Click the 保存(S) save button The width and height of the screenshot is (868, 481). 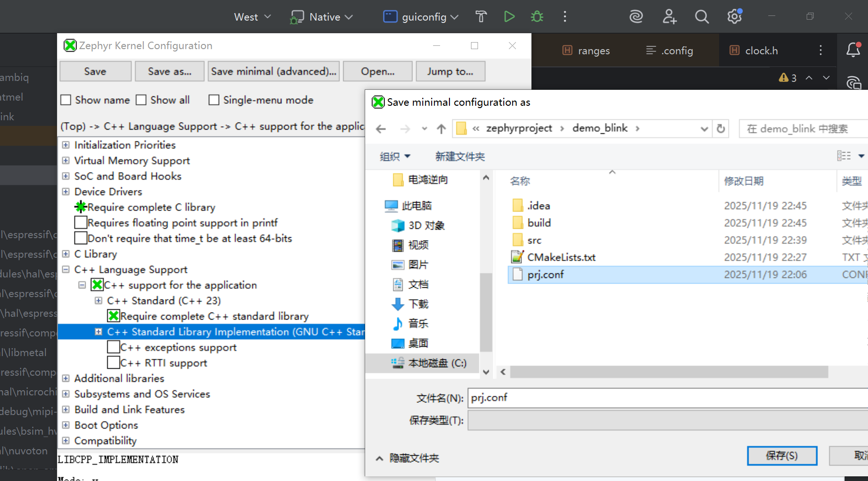(781, 455)
